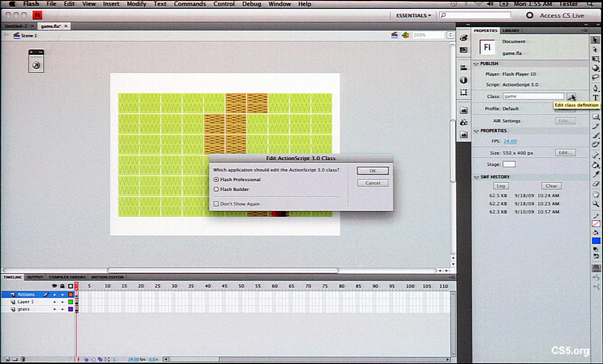Toggle outline view for all layers

pos(70,286)
